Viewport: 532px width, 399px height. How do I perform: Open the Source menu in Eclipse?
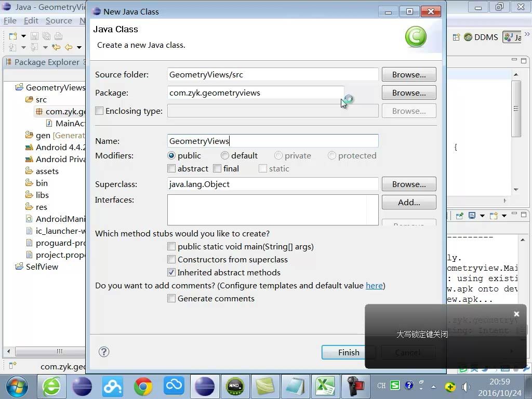tap(59, 21)
